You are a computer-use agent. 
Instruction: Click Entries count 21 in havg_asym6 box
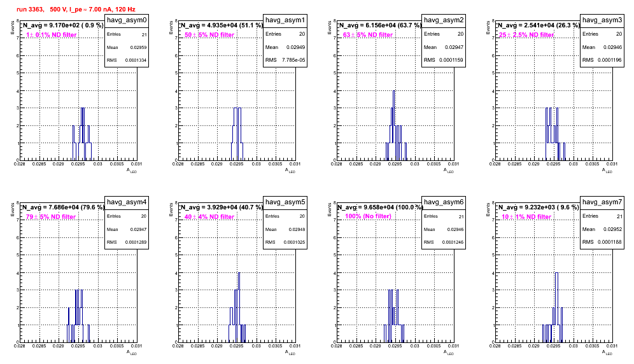[461, 217]
